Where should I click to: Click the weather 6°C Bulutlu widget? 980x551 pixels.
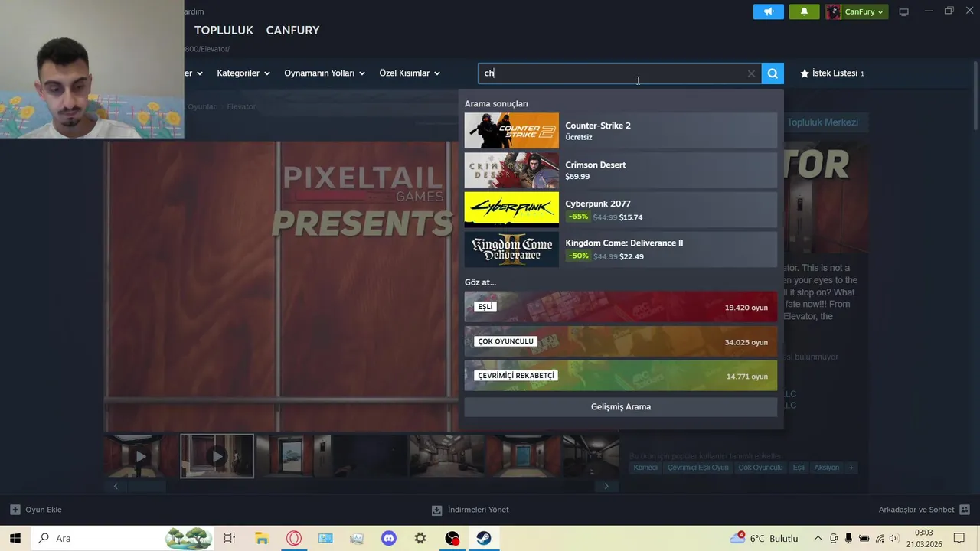pyautogui.click(x=765, y=538)
